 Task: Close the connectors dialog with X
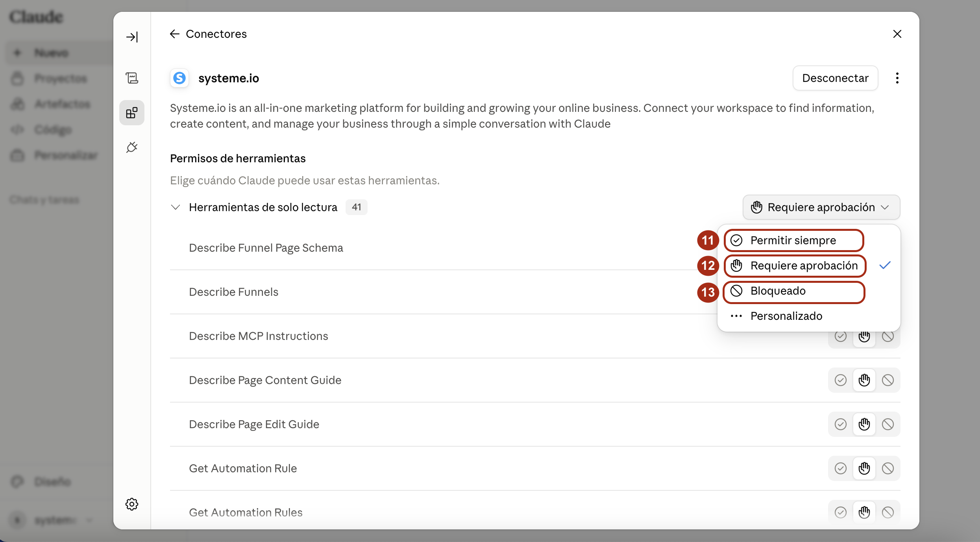pos(897,34)
